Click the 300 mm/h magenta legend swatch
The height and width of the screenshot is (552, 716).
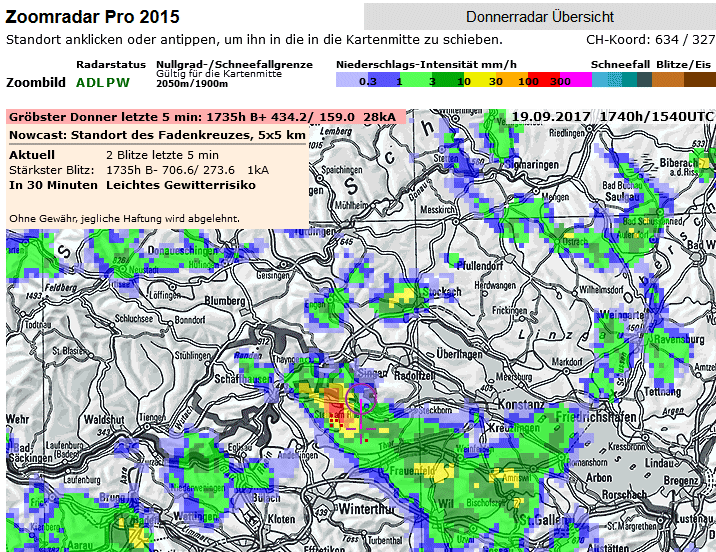click(560, 81)
